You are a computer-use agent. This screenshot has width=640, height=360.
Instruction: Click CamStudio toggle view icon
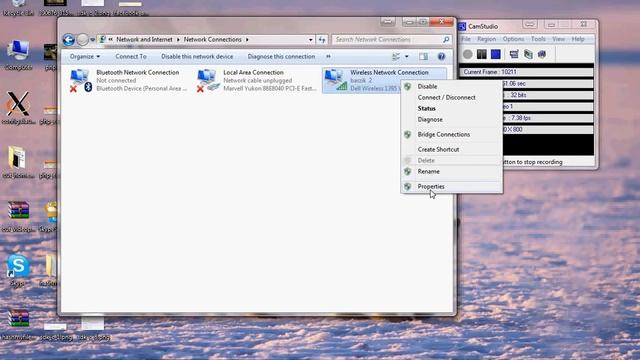(514, 54)
